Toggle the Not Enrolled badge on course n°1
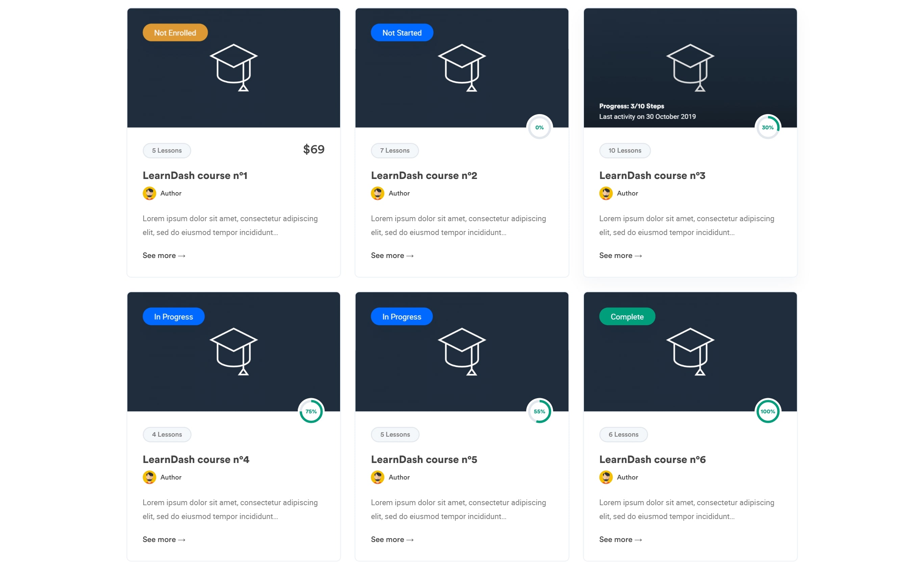The width and height of the screenshot is (924, 568). (175, 32)
